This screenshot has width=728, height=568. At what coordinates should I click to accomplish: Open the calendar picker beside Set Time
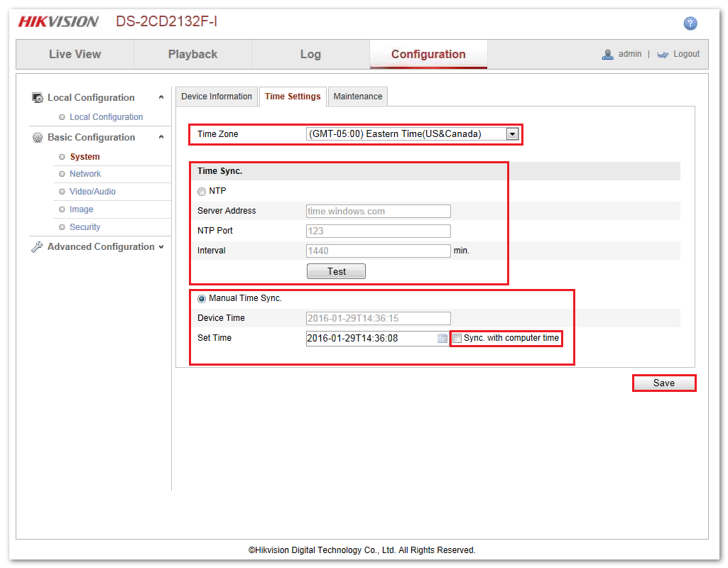442,339
